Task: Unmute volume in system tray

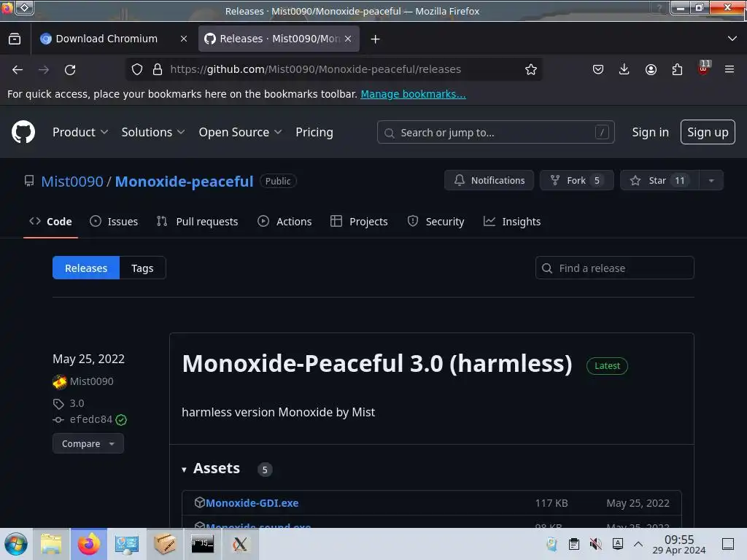Action: point(595,544)
